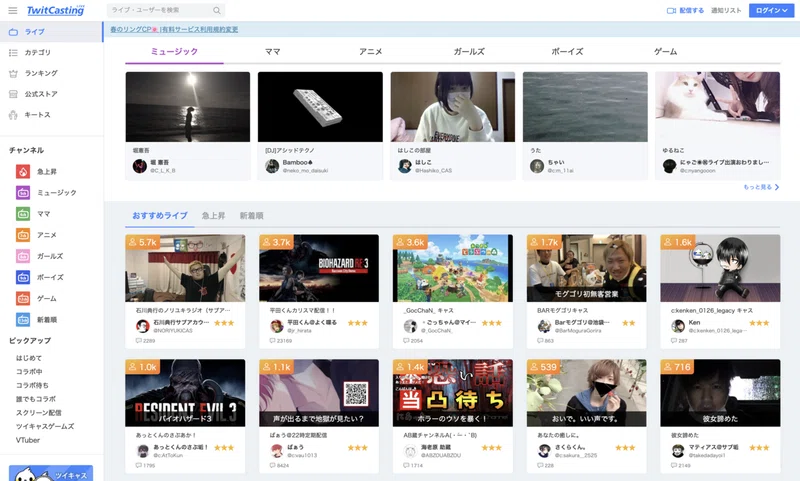The width and height of the screenshot is (800, 481).
Task: Click ちゃい's avatar under うた
Action: tap(537, 166)
